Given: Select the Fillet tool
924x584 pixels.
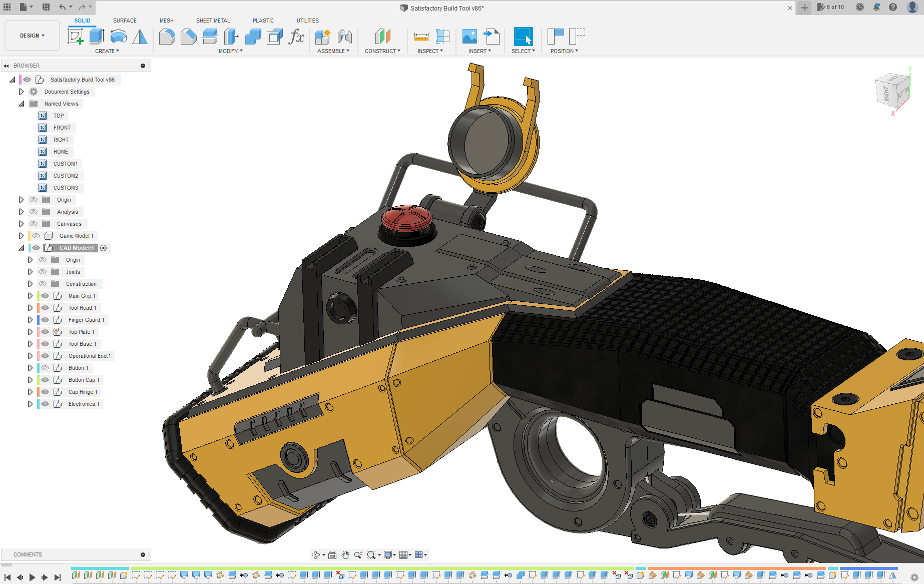Looking at the screenshot, I should [167, 37].
